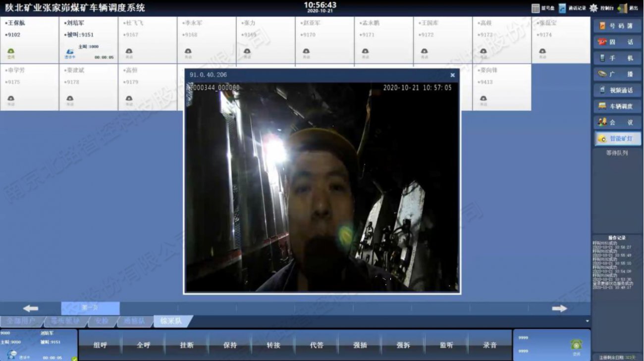Screen dimensions: 644x361
Task: Click 王保航's green miner lamp status icon
Action: coord(11,52)
